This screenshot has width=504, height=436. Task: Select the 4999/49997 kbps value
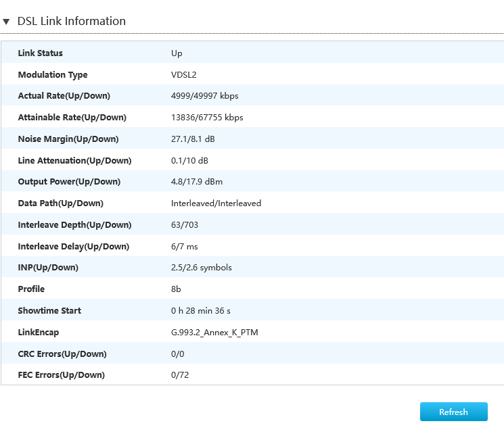[204, 96]
